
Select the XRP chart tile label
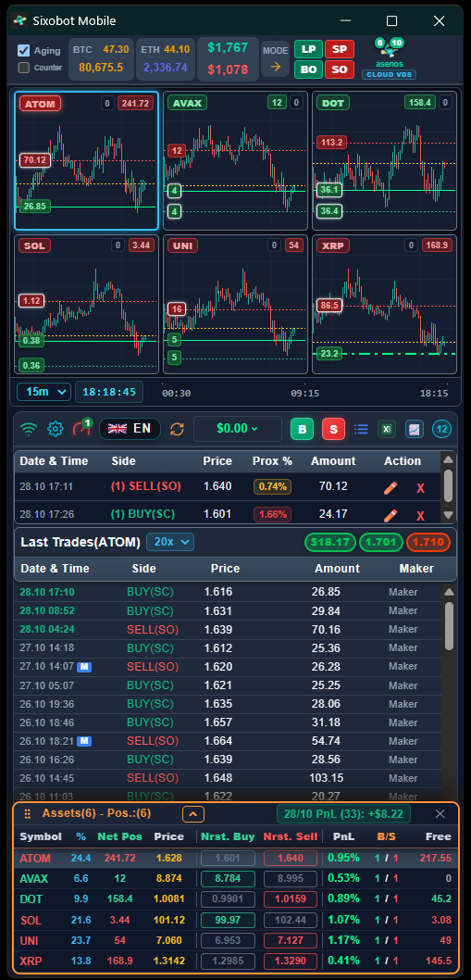coord(332,245)
